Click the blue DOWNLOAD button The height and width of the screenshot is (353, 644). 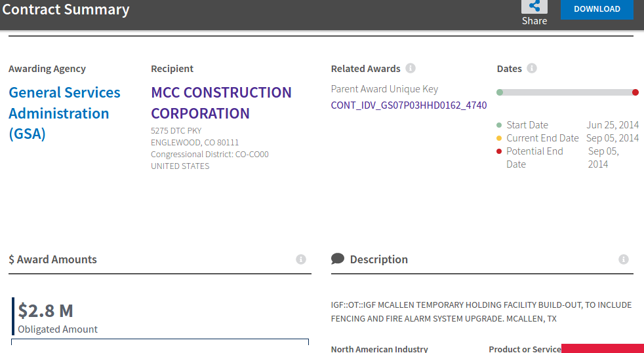pyautogui.click(x=597, y=9)
